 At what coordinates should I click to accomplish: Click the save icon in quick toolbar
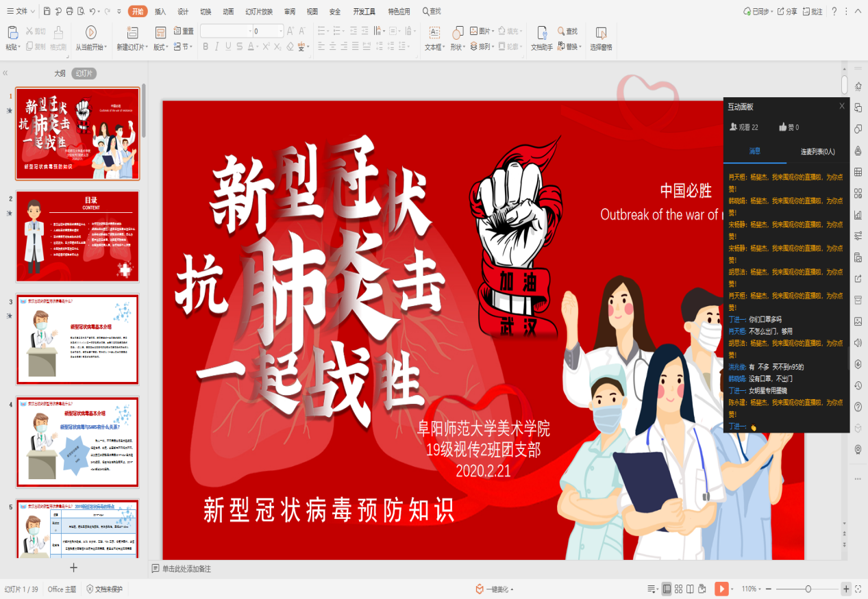47,12
